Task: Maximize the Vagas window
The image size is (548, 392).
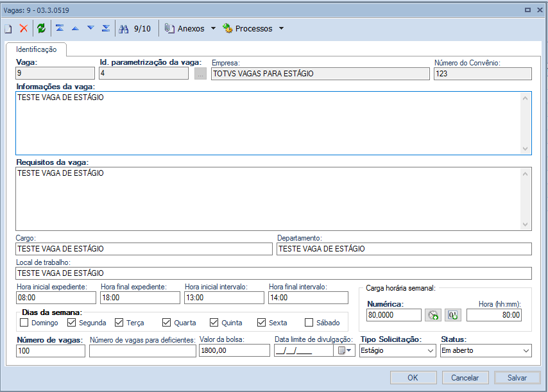Action: point(527,10)
